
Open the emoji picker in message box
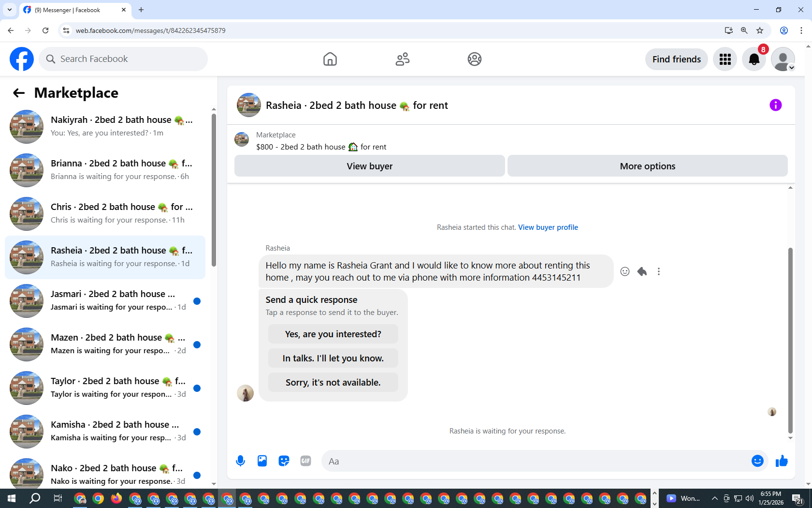[757, 461]
